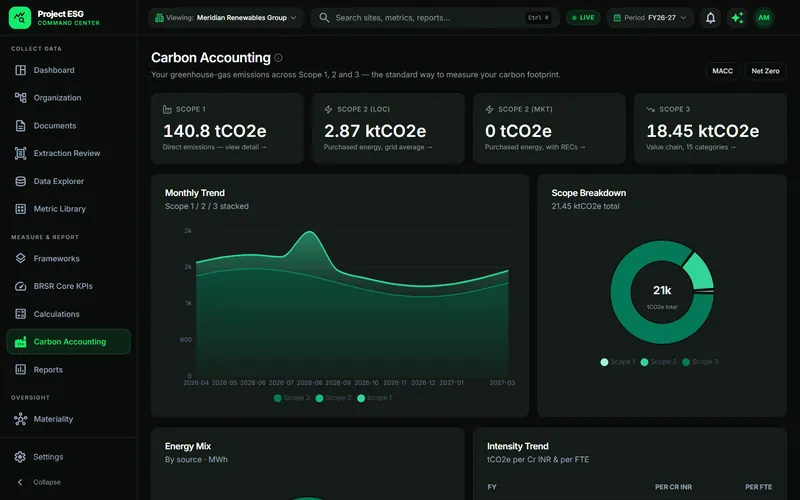Click the PER CR INR column header

[x=673, y=487]
